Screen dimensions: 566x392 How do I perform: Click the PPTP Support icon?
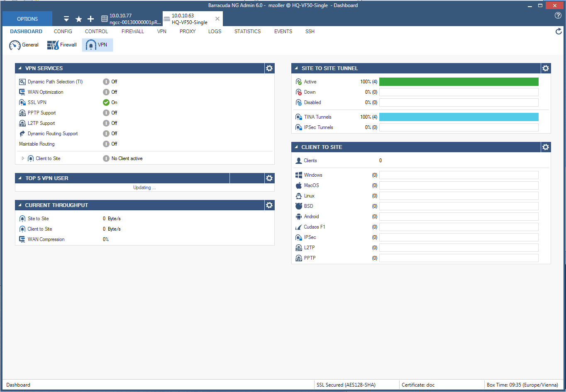coord(22,113)
